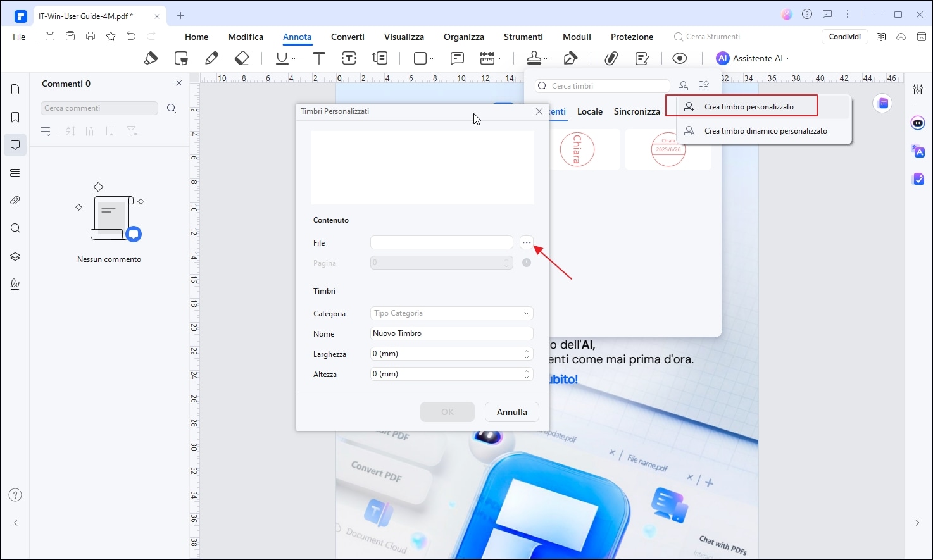The width and height of the screenshot is (933, 560).
Task: Open the underline tool dropdown arrow
Action: coord(294,59)
